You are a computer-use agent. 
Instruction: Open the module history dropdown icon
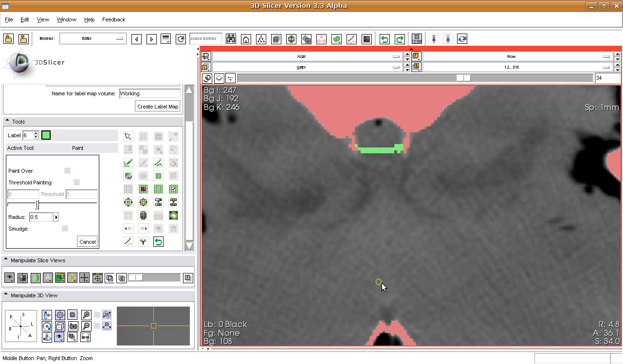[x=166, y=39]
